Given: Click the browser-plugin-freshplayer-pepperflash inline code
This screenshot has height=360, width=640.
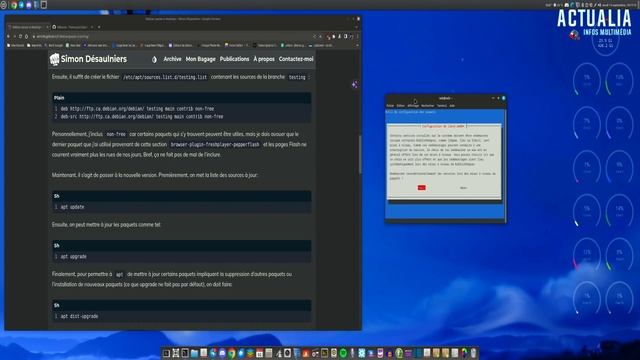Looking at the screenshot, I should click(x=215, y=144).
